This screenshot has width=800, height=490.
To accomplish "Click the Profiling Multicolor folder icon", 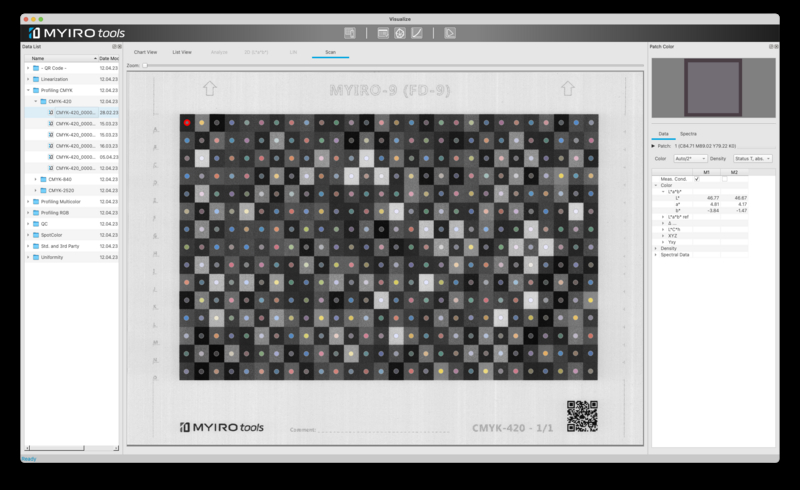I will pos(36,202).
